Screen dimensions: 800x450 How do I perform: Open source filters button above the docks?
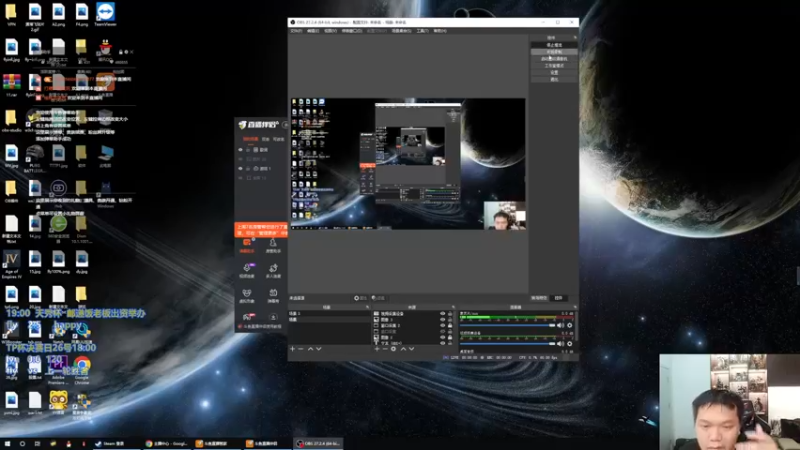tap(378, 298)
